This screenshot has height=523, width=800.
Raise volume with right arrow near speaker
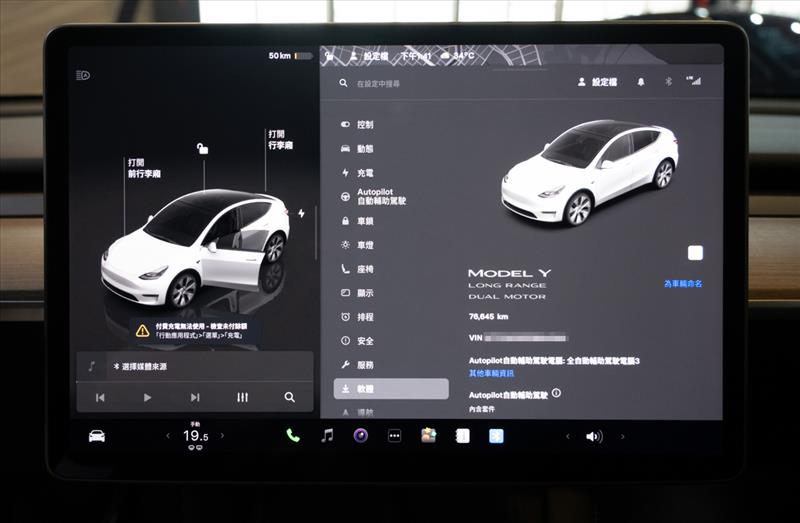point(622,437)
